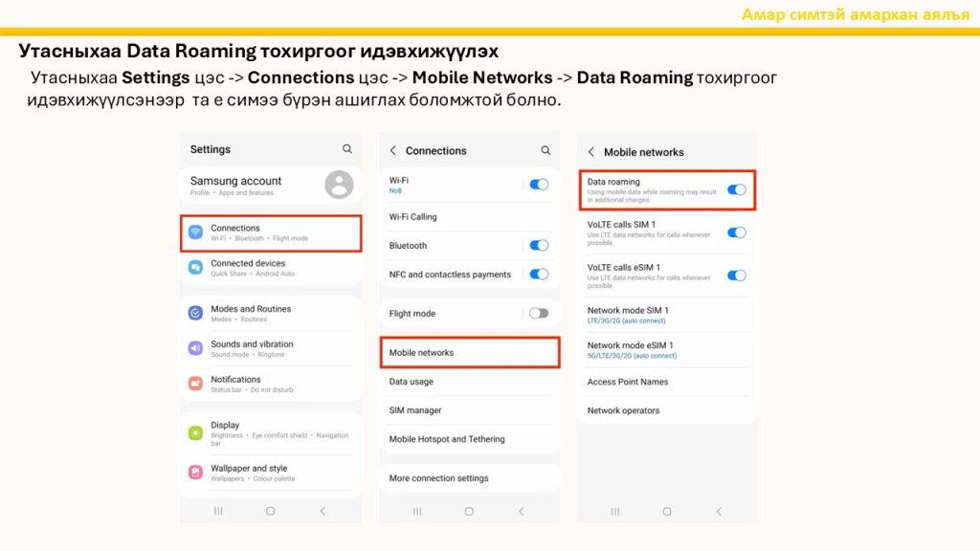Go back from Connections screen arrow
Image resolution: width=980 pixels, height=551 pixels.
click(392, 151)
